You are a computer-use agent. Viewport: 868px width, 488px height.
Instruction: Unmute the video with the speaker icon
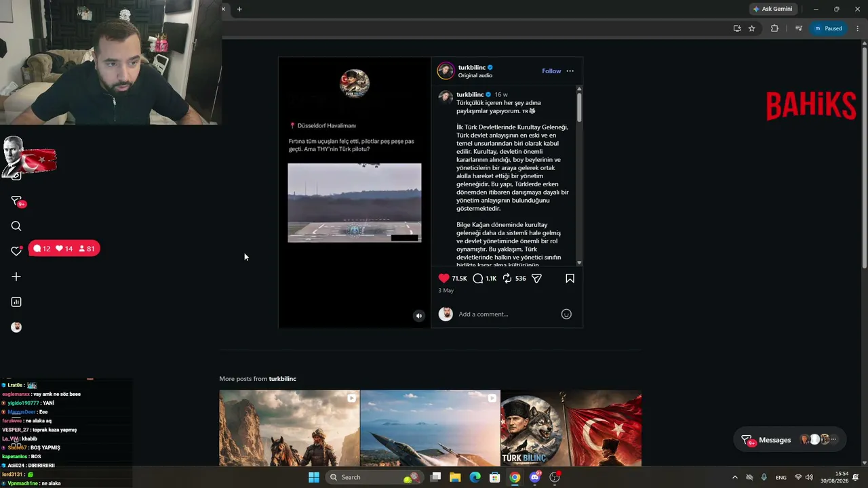418,316
